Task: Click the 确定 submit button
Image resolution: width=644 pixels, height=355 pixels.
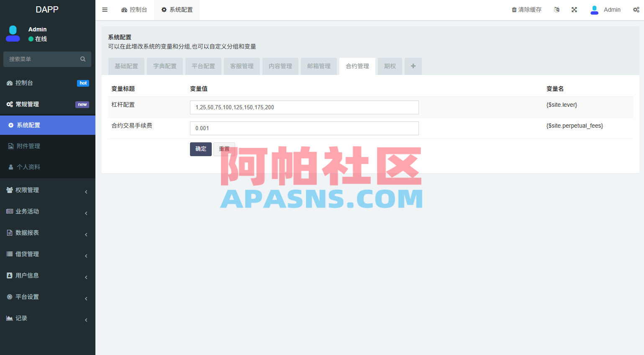Action: (201, 149)
